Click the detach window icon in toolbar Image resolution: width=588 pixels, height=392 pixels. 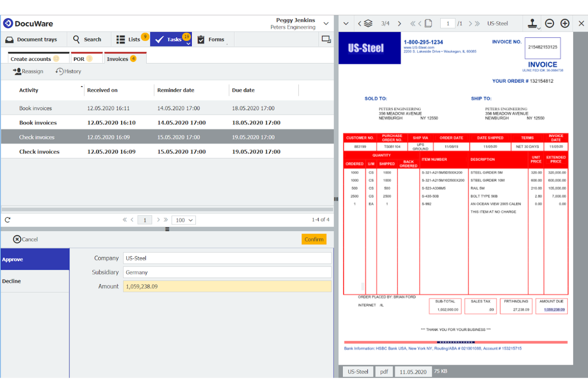(326, 39)
